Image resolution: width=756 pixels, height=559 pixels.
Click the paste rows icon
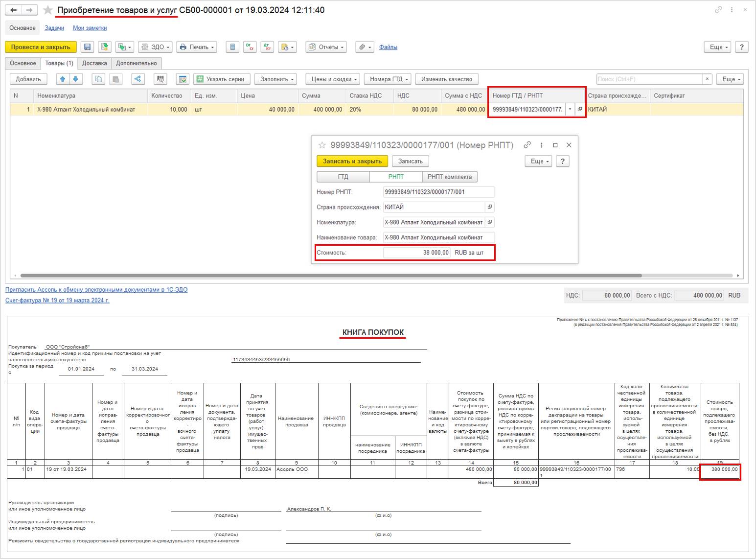click(115, 79)
